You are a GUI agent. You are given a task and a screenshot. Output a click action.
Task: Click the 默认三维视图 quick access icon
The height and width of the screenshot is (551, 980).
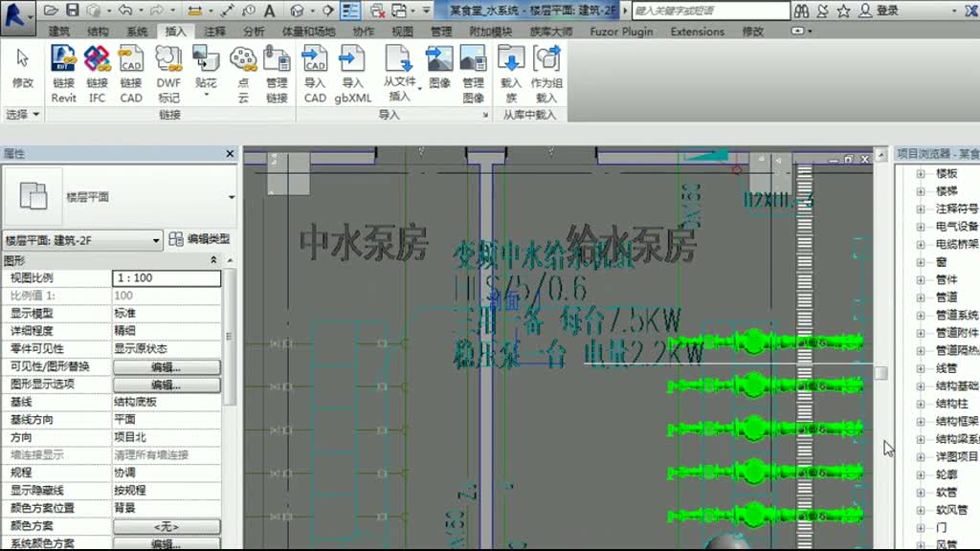point(298,11)
